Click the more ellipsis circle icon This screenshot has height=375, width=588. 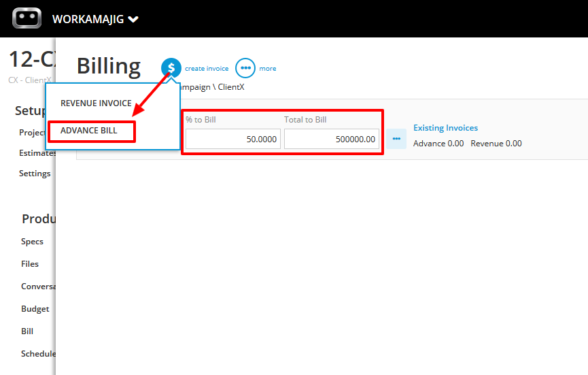point(245,68)
